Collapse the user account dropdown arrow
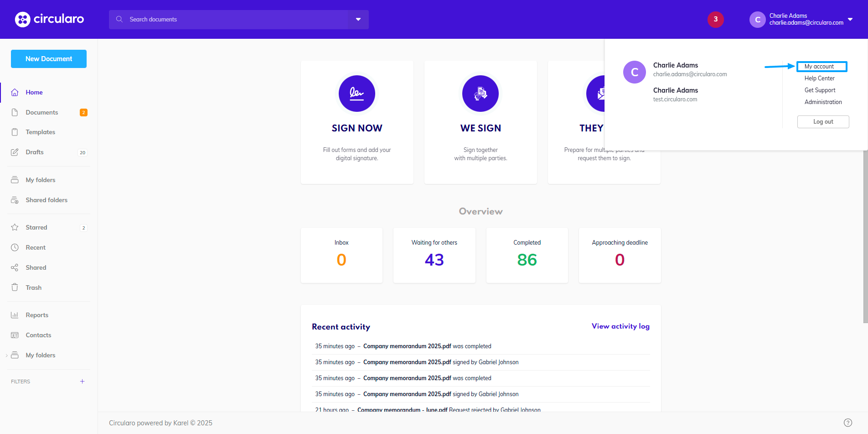 click(x=850, y=19)
